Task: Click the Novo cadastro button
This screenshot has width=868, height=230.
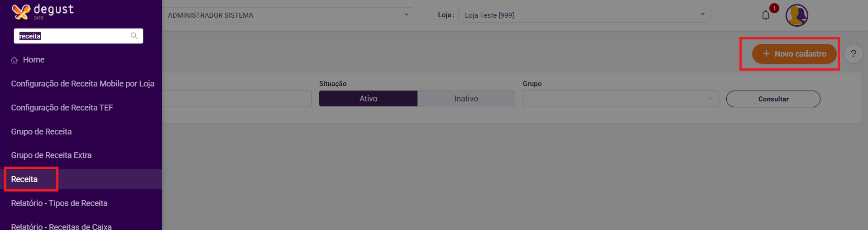Action: click(x=794, y=54)
